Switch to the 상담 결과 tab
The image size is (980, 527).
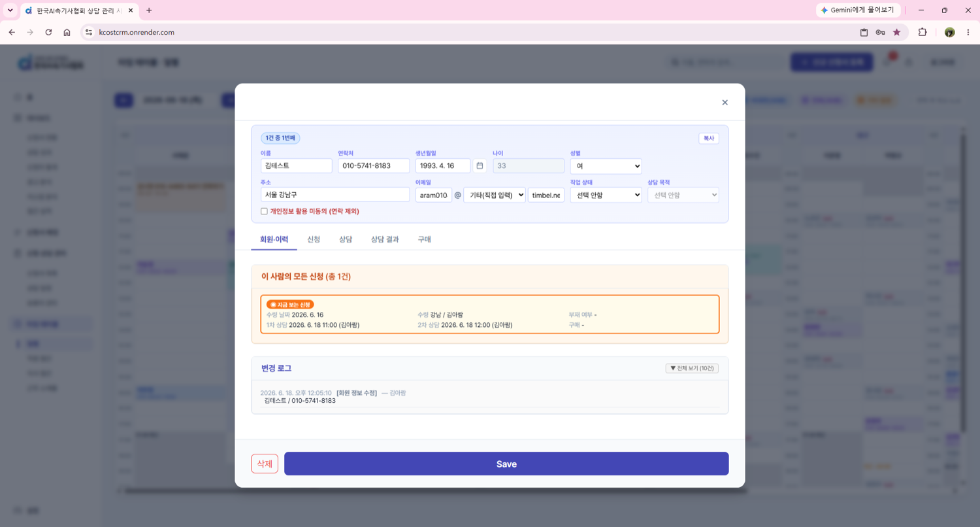(385, 239)
